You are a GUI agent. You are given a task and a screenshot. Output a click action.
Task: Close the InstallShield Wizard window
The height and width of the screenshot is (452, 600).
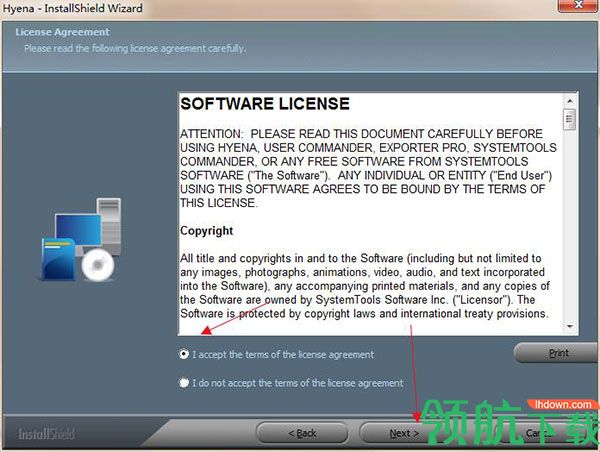(x=579, y=5)
